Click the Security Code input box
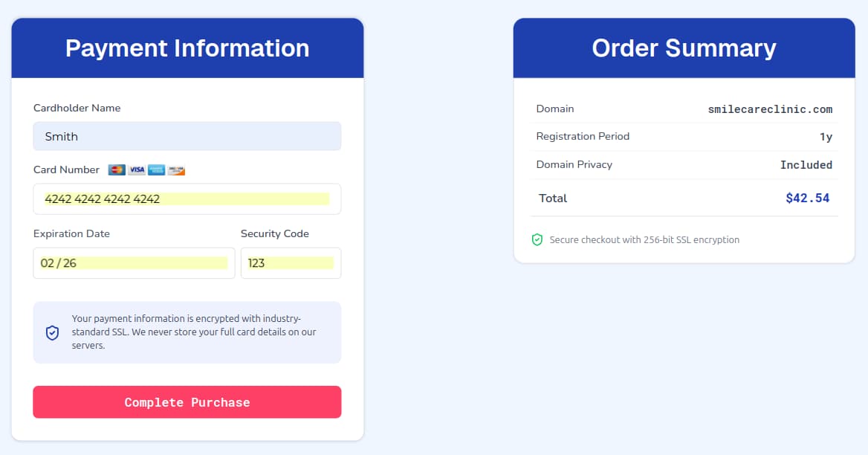 (291, 262)
